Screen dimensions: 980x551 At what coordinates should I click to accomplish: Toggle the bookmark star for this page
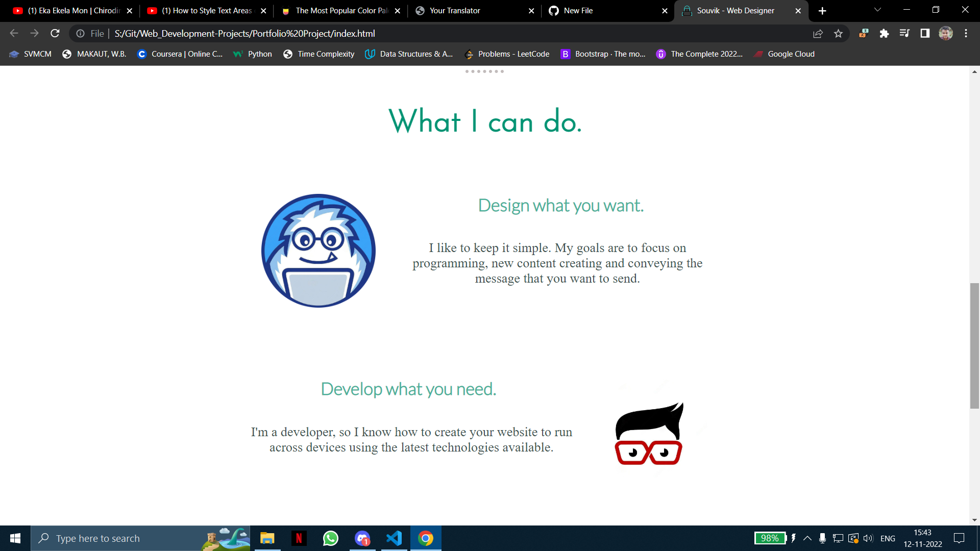tap(838, 33)
